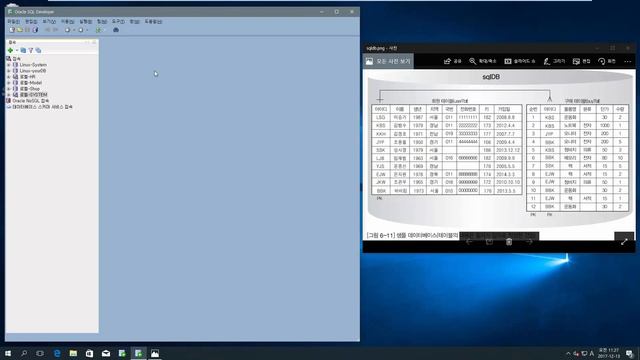Enter full screen with the diagonal arrow icon
This screenshot has width=640, height=360.
pyautogui.click(x=624, y=242)
